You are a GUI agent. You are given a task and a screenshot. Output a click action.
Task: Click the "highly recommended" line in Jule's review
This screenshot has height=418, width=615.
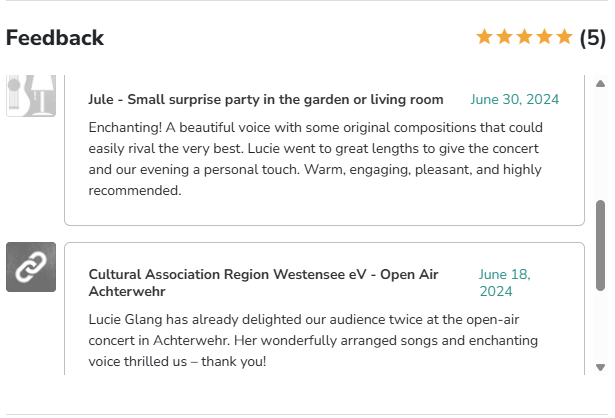click(135, 191)
